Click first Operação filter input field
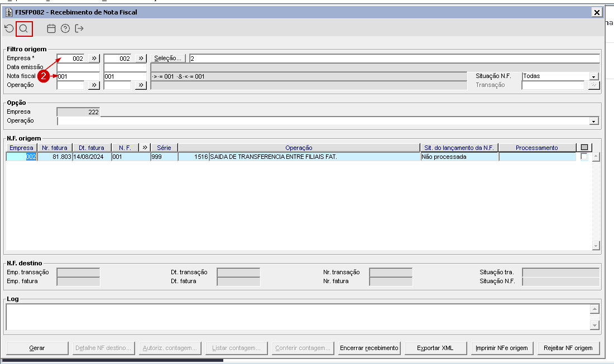 [70, 85]
